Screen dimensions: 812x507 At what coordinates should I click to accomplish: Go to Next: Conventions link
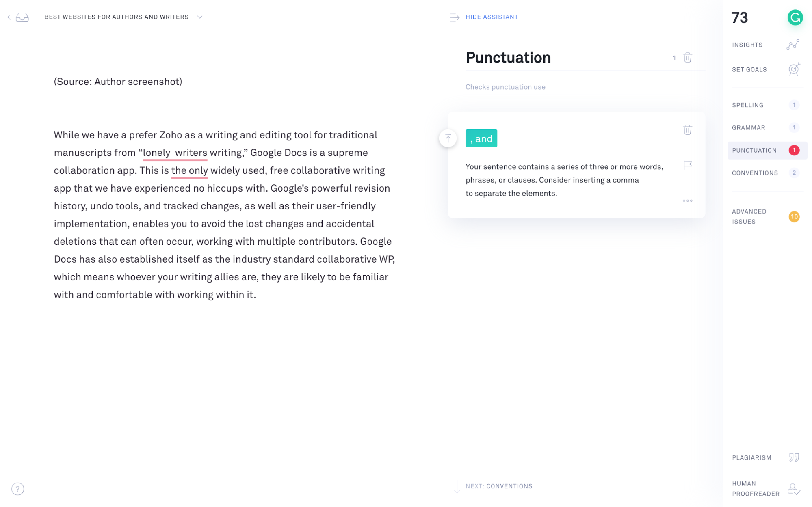(x=498, y=486)
